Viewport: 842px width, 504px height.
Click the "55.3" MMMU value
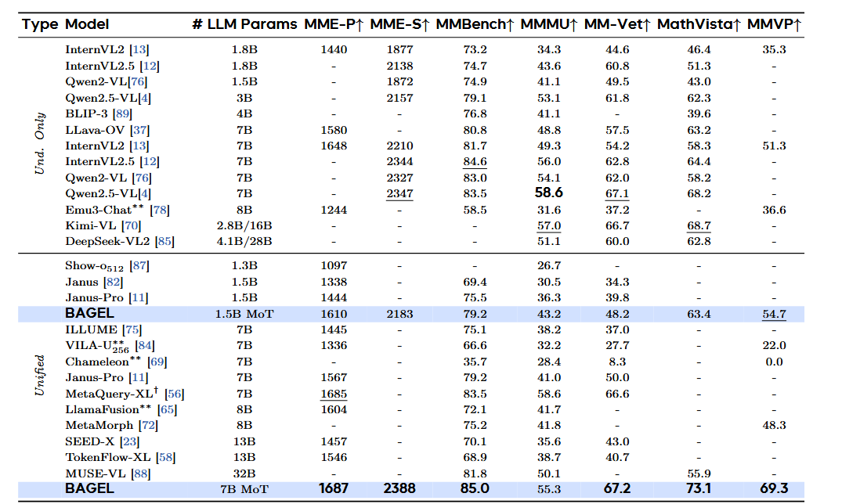(x=549, y=489)
